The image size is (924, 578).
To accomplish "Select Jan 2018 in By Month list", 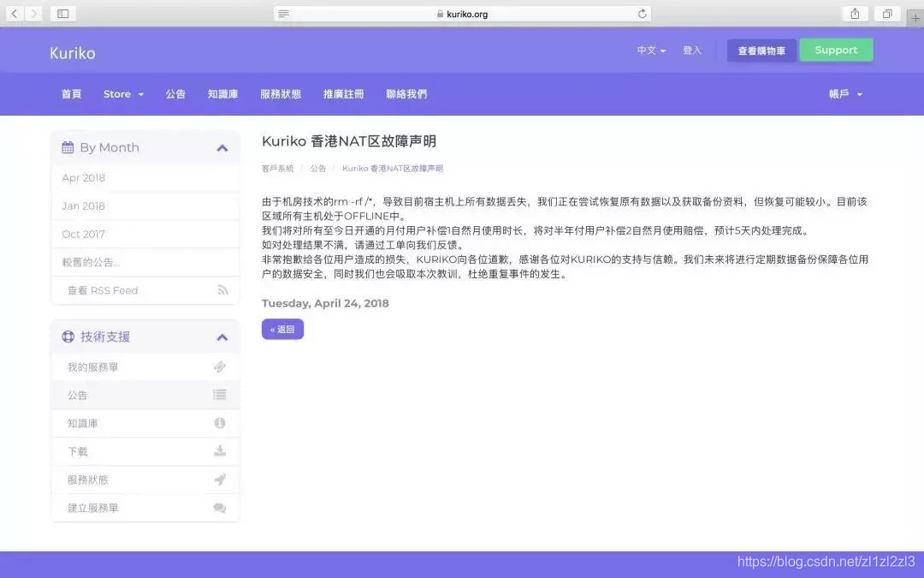I will 145,206.
